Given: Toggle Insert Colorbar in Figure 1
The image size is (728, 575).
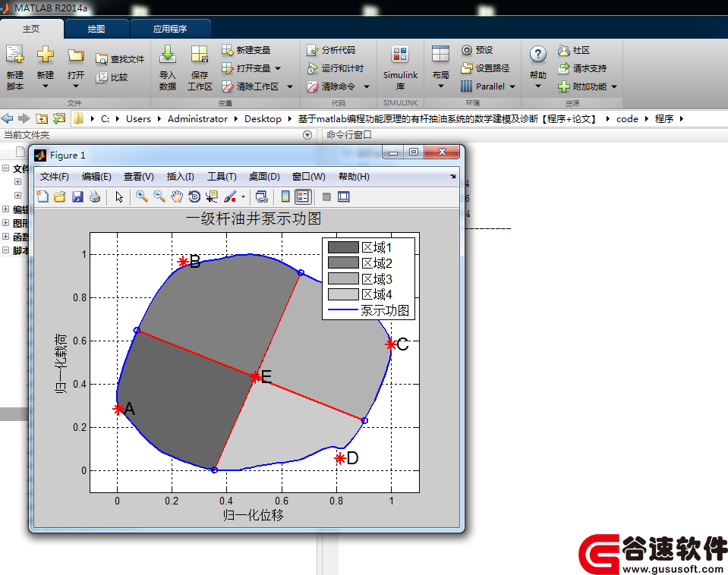Looking at the screenshot, I should point(285,196).
